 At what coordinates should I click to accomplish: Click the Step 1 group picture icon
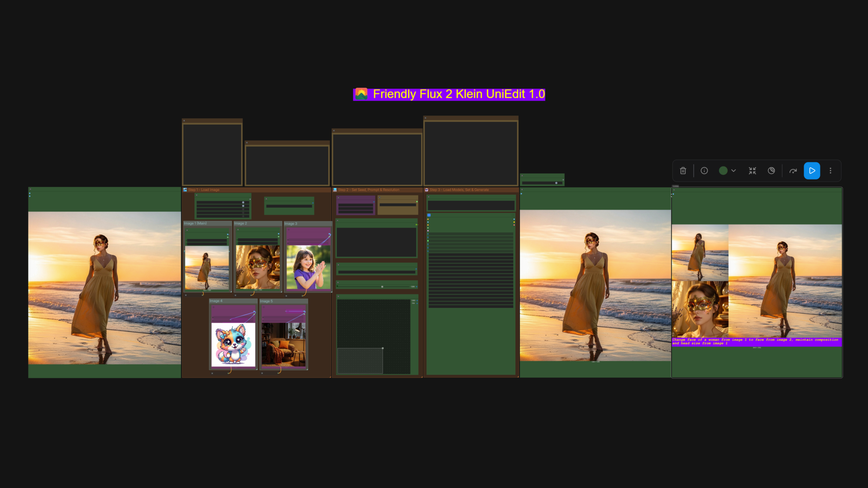pos(185,190)
